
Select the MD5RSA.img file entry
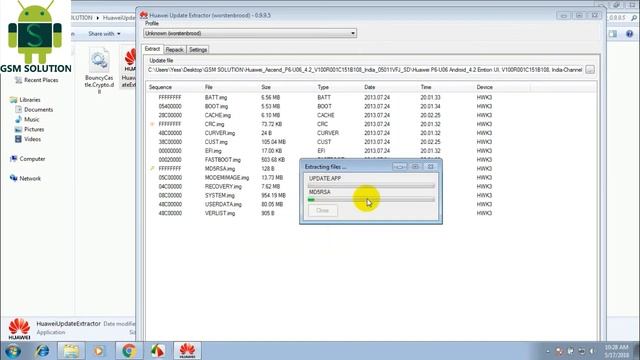pyautogui.click(x=220, y=169)
